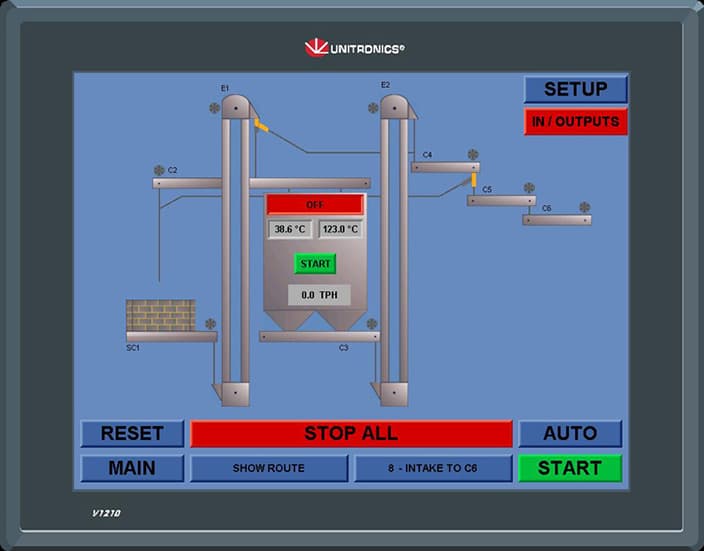Select the 123.0 °C temperature field
Screen dimensions: 704x551
click(340, 229)
